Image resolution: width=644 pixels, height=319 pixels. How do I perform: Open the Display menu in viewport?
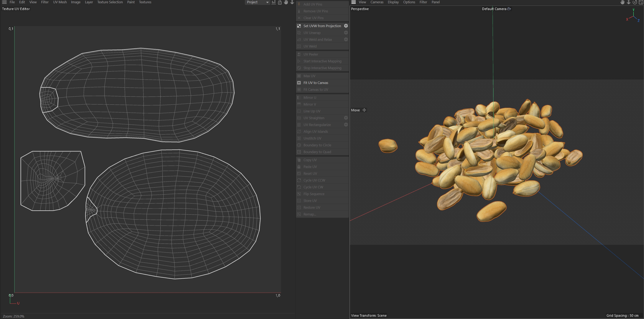point(393,2)
